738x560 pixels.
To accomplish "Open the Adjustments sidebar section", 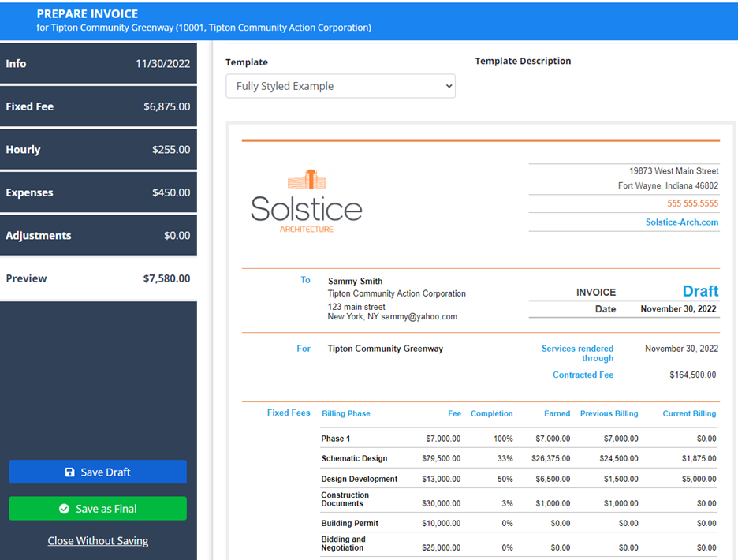I will click(99, 235).
